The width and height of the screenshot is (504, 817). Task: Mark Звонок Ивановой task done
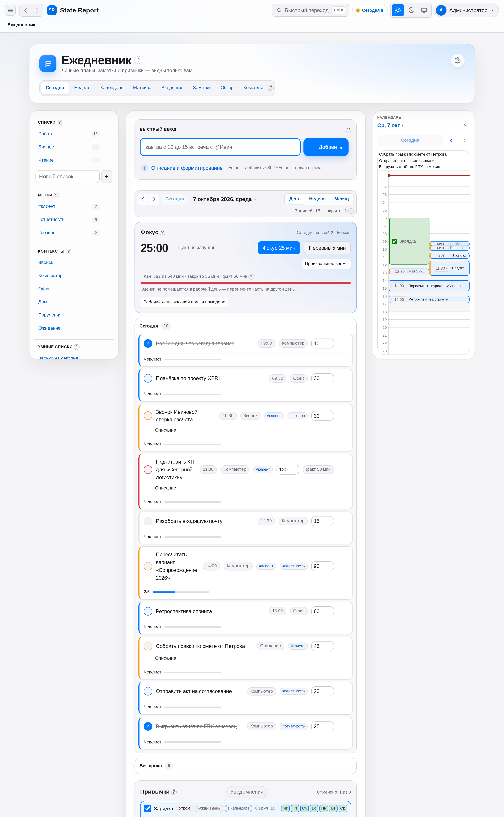click(148, 416)
